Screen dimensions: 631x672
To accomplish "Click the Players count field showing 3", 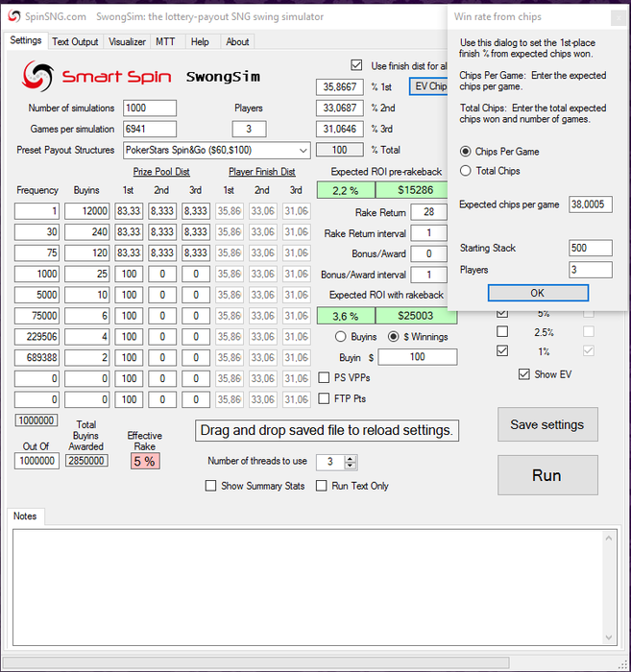I will pos(249,129).
